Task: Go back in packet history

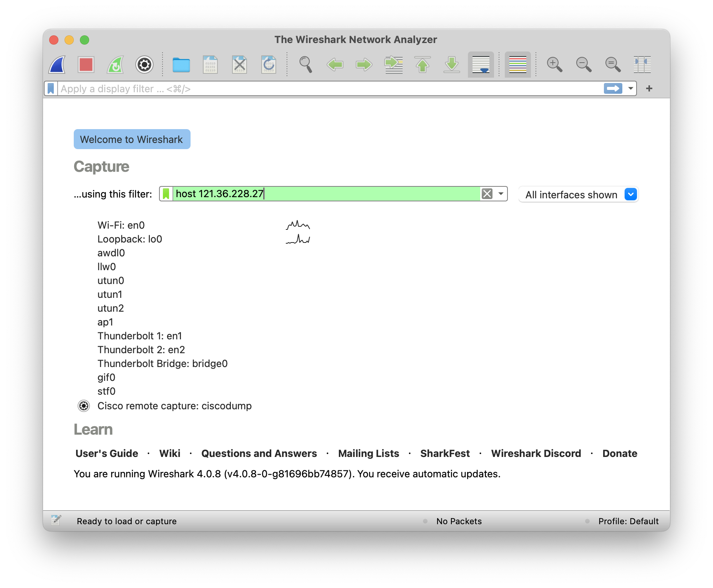Action: click(x=335, y=65)
